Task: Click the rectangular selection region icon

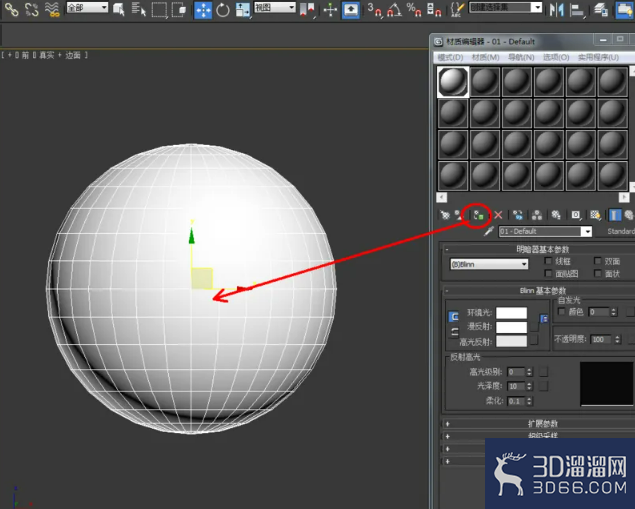Action: tap(159, 10)
